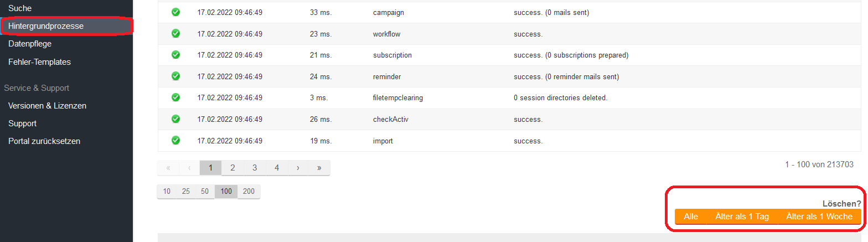The image size is (868, 242).
Task: Click success icon in the import row
Action: pyautogui.click(x=176, y=141)
